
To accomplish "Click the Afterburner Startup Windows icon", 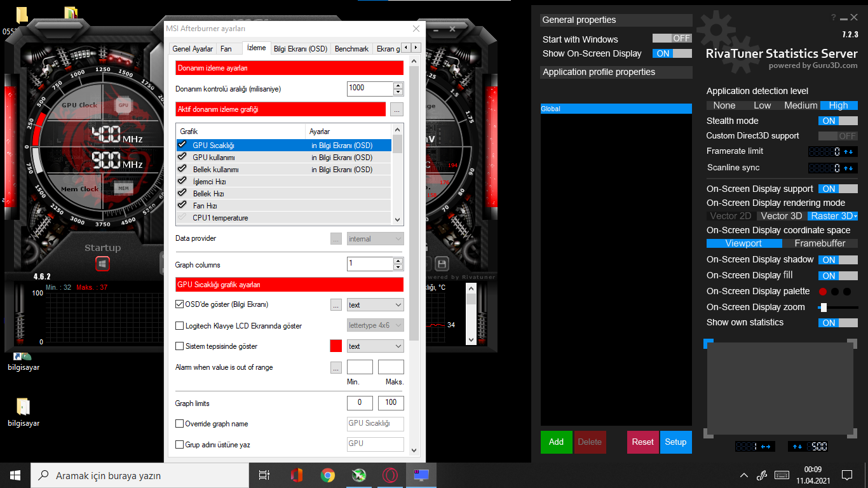I will click(102, 264).
